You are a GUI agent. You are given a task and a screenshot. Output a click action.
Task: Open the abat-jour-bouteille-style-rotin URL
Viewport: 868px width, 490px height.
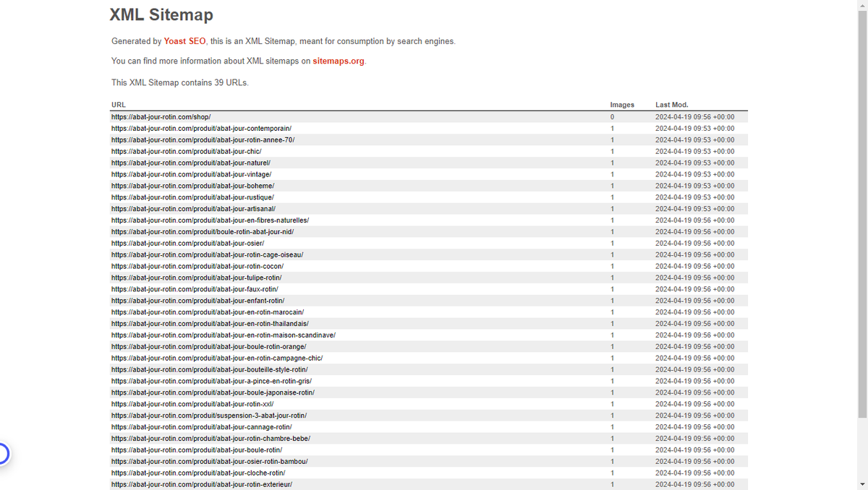(x=209, y=369)
